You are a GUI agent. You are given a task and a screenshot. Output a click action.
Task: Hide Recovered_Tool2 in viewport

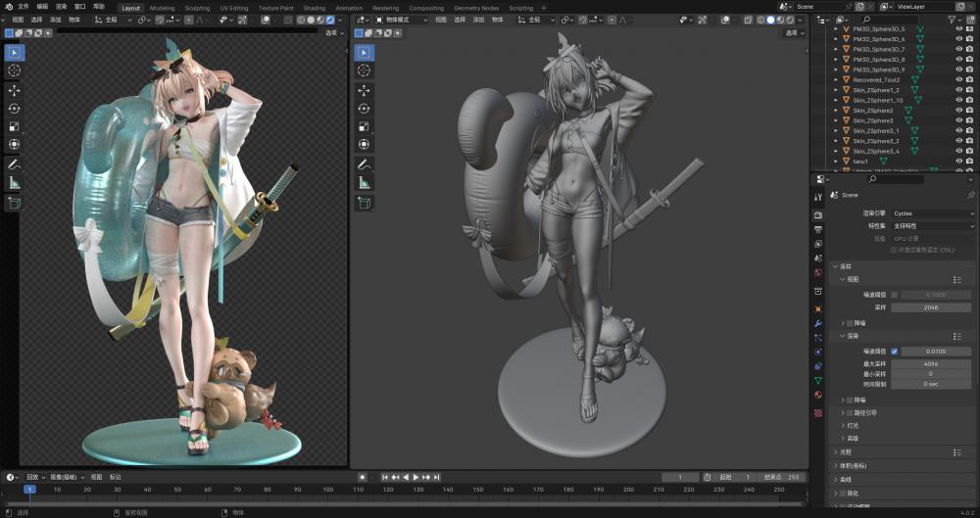[x=958, y=80]
